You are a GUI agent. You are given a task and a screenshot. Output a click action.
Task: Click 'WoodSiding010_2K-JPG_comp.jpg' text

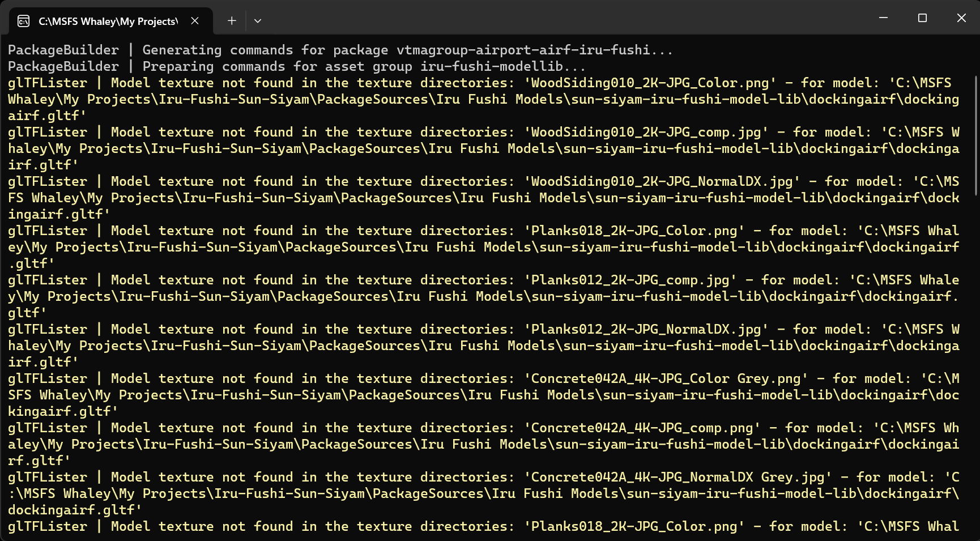click(x=646, y=132)
